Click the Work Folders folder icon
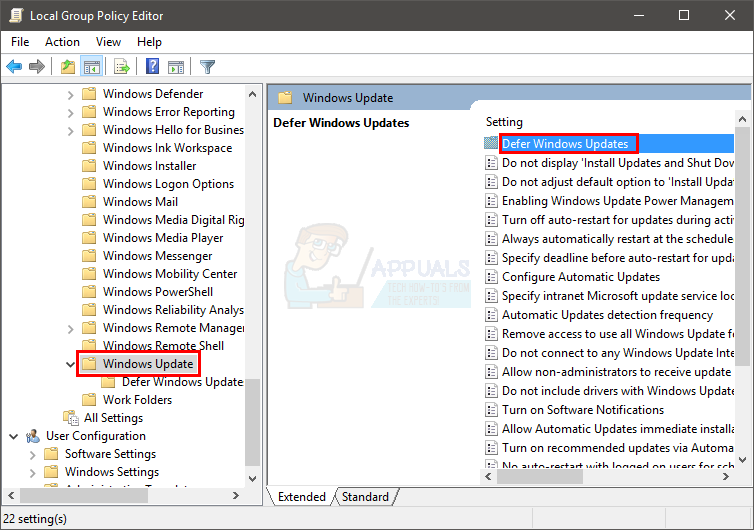The image size is (754, 530). tap(89, 400)
